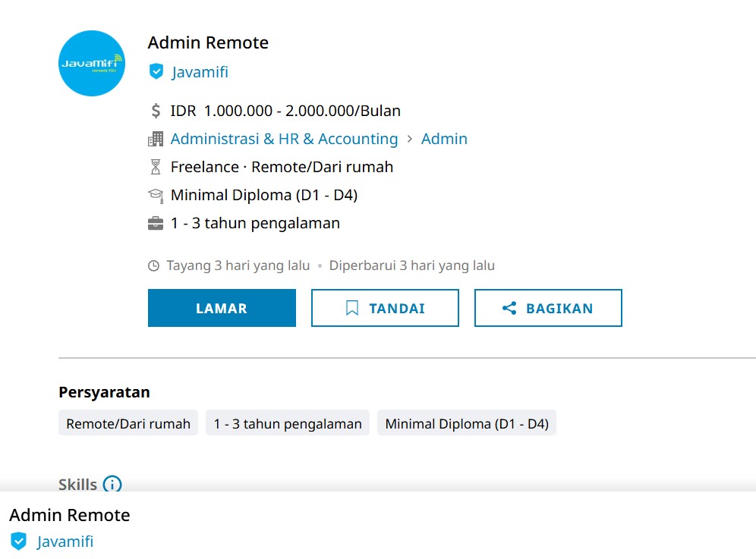756x559 pixels.
Task: Open the Admin subcategory link
Action: 444,139
